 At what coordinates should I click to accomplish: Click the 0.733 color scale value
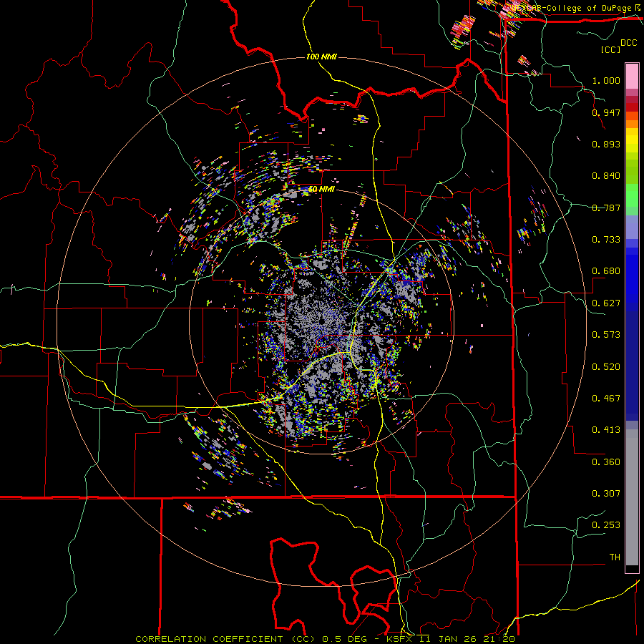coord(606,240)
